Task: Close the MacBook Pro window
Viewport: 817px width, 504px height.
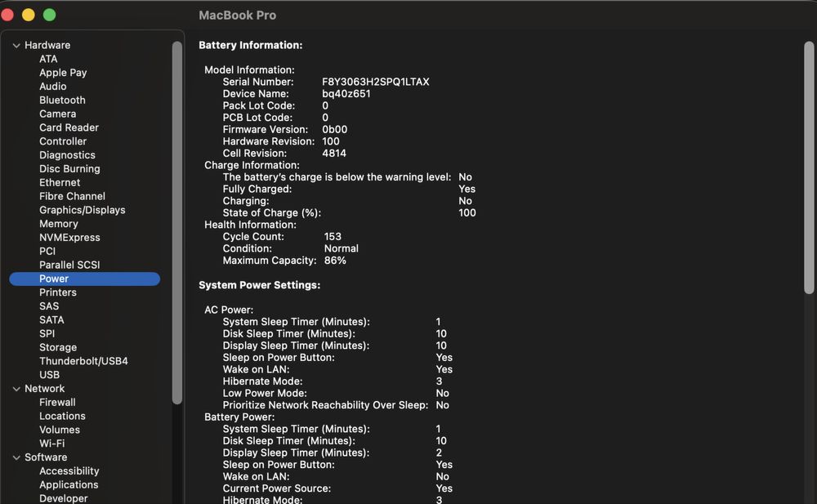Action: (x=8, y=16)
